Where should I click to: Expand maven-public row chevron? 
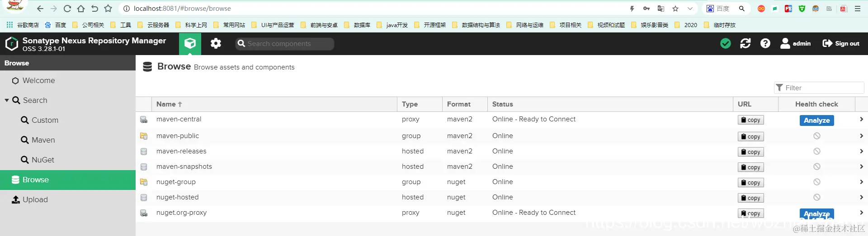[x=861, y=136]
